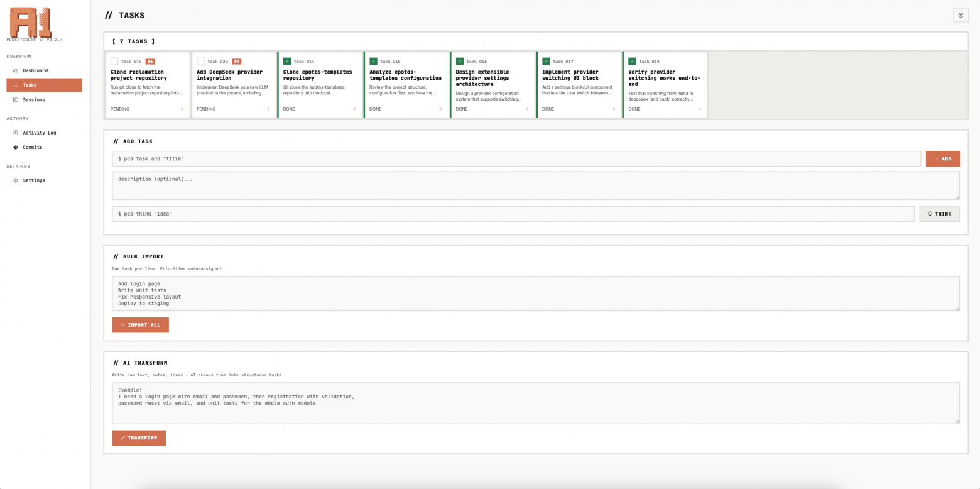Click the Import All button
Viewport: 980px width, 489px height.
[x=140, y=325]
